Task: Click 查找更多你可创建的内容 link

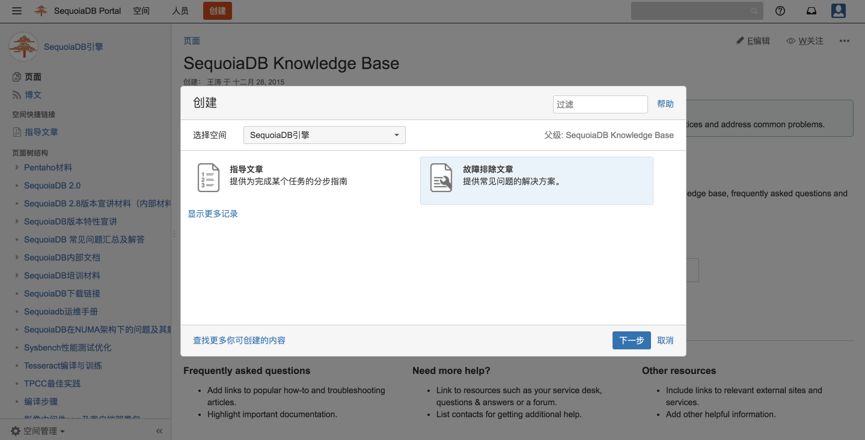Action: pyautogui.click(x=239, y=340)
